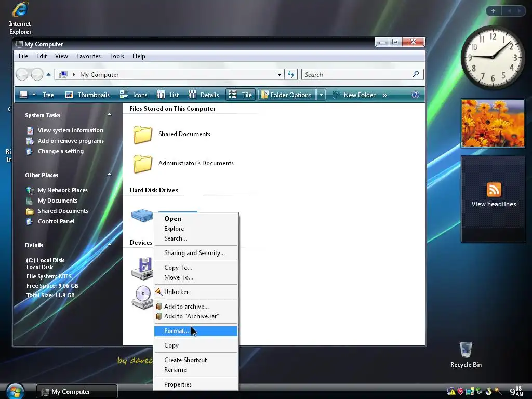The width and height of the screenshot is (532, 399).
Task: Choose Move To... in context menu
Action: click(x=196, y=277)
